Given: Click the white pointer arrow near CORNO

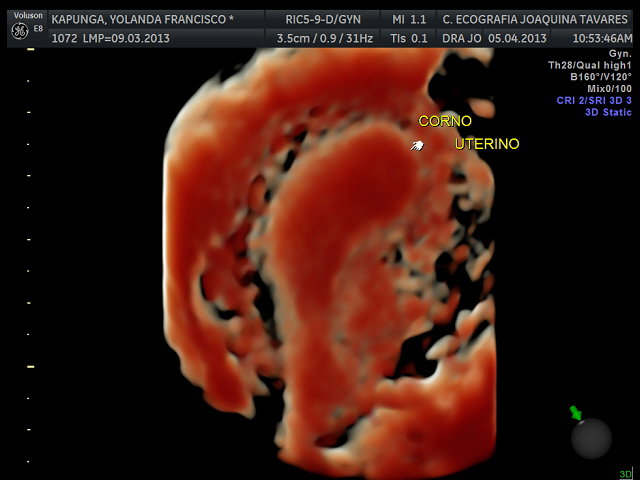Looking at the screenshot, I should (x=417, y=146).
